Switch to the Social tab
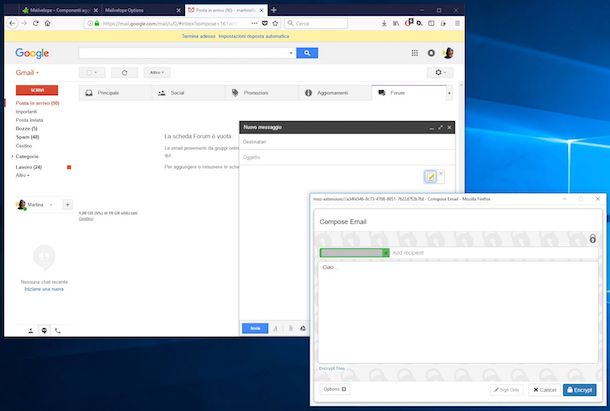This screenshot has width=610, height=411. tap(188, 93)
